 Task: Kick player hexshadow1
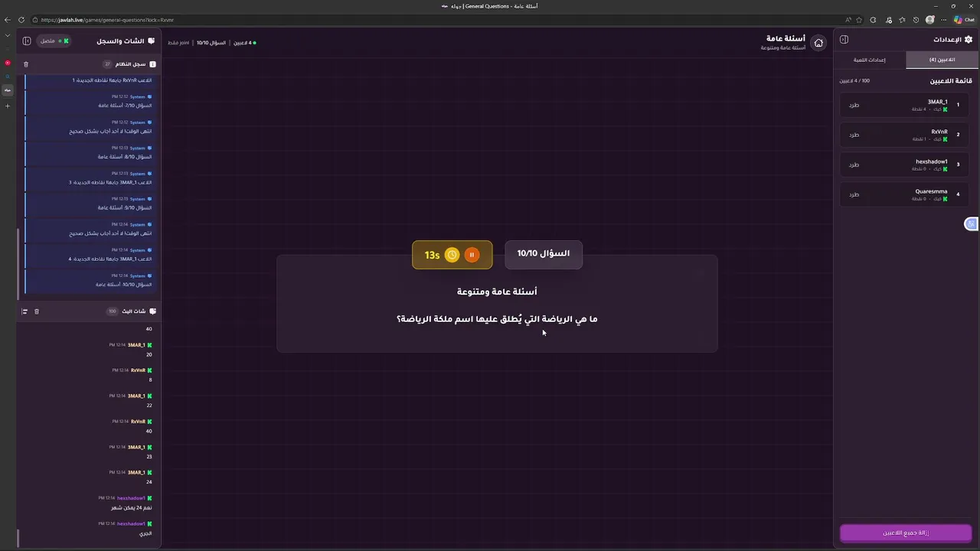(854, 165)
